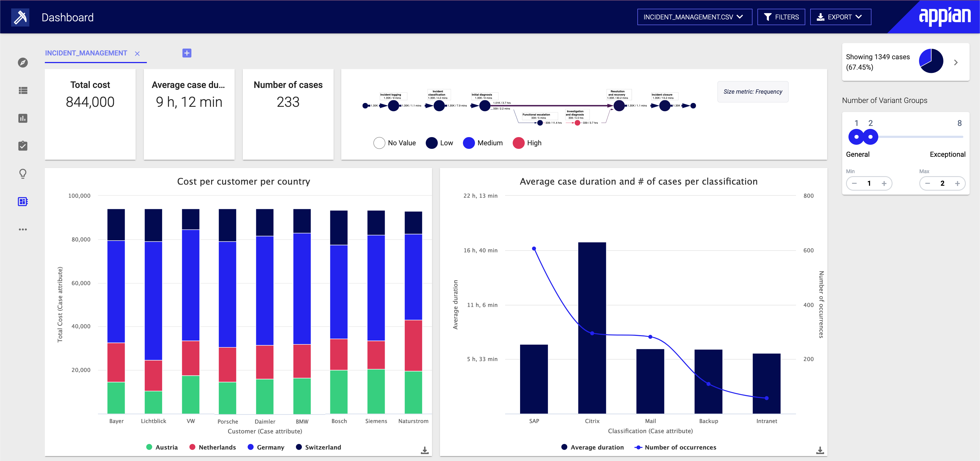Click the lightbulb icon in sidebar
Screen dimensions: 980x461
tap(22, 173)
